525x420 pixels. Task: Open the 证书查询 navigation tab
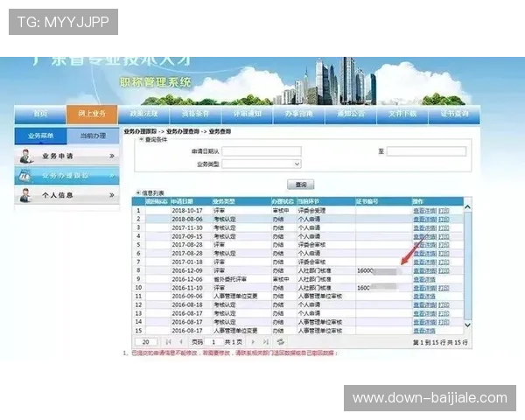click(454, 114)
